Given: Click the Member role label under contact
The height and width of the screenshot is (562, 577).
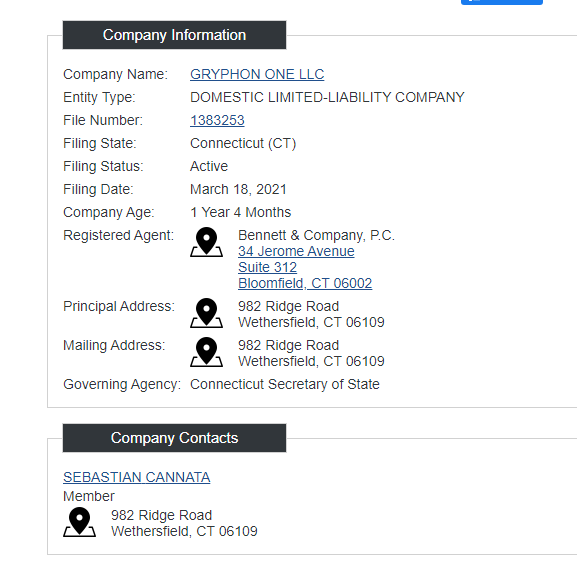Looking at the screenshot, I should [89, 496].
